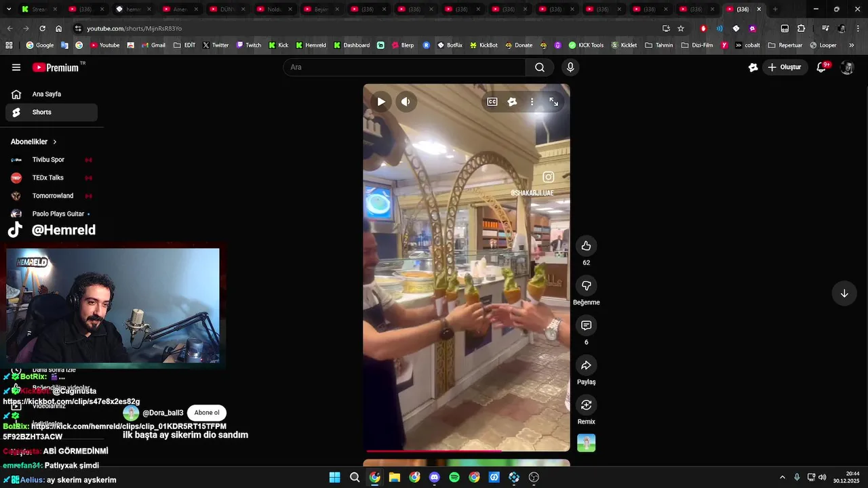Go to Ana Sayfa in sidebar

coord(52,94)
